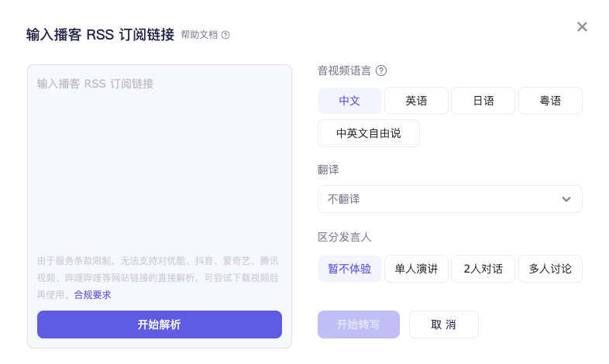Click the help icon beside 帮助文档

[225, 35]
